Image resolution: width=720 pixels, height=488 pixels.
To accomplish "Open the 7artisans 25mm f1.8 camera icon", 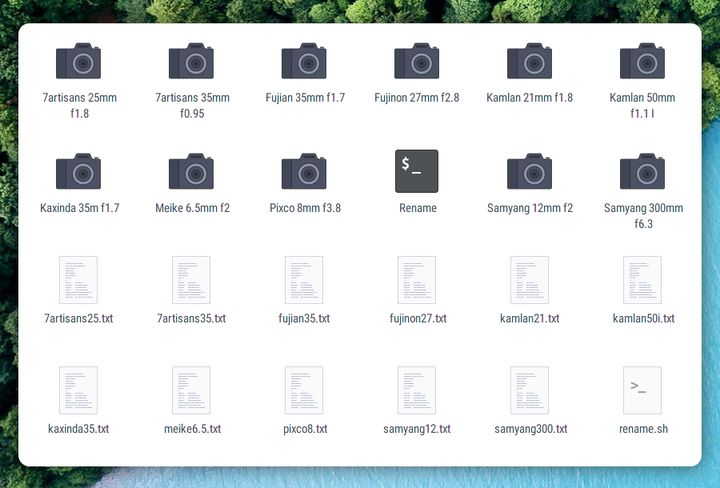I will pyautogui.click(x=79, y=61).
